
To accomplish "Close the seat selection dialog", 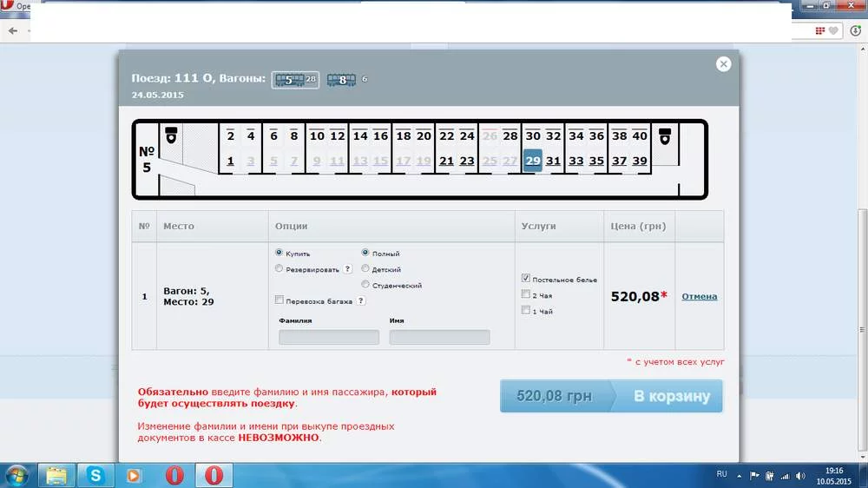I will click(723, 64).
